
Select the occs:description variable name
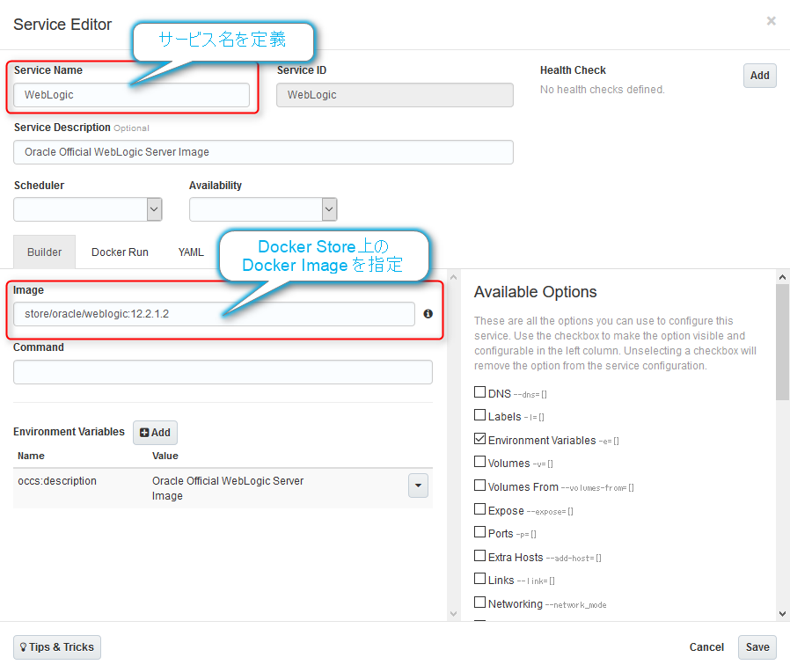click(57, 481)
